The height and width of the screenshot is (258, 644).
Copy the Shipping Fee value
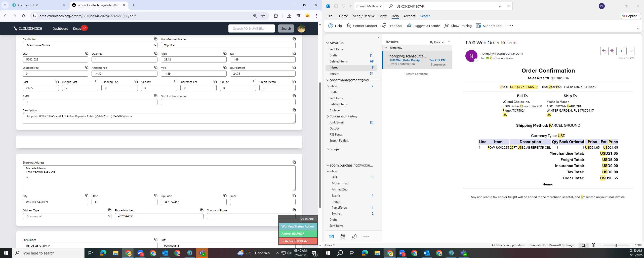tap(87, 67)
